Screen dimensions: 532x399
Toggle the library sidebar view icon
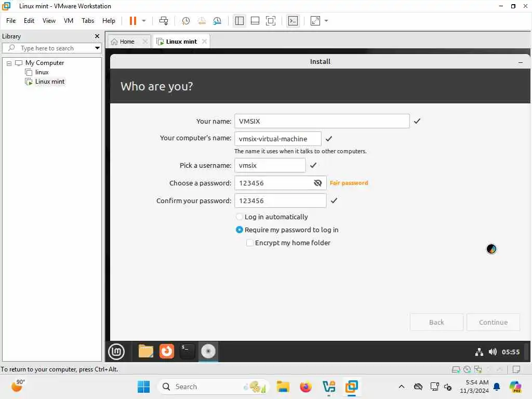(x=239, y=21)
